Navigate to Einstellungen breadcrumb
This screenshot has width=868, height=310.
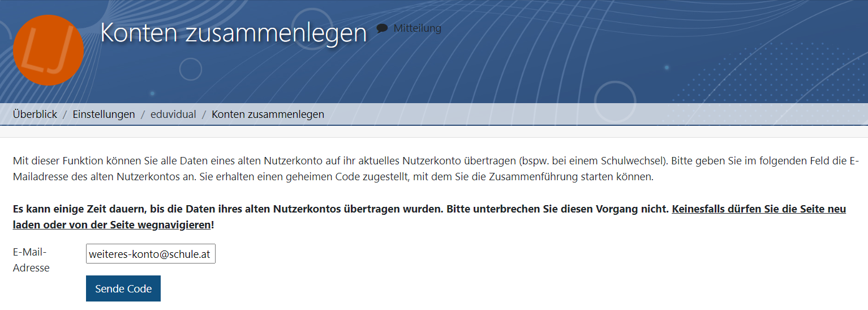pyautogui.click(x=104, y=114)
